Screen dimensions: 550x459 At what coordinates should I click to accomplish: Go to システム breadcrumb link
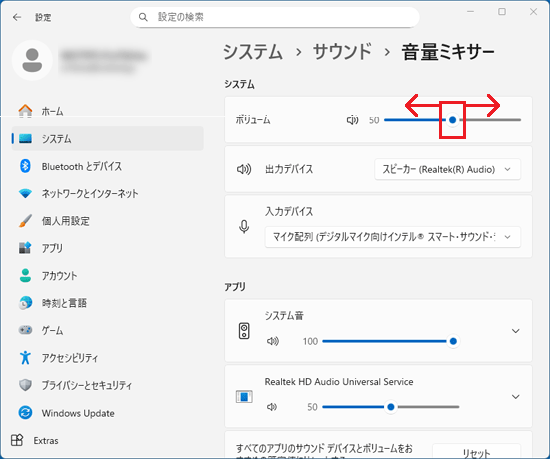(253, 52)
